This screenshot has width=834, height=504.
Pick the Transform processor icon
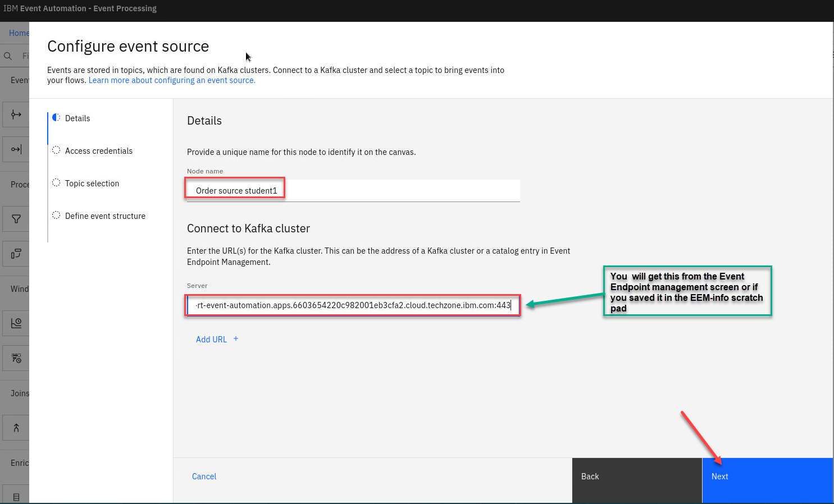[x=16, y=254]
